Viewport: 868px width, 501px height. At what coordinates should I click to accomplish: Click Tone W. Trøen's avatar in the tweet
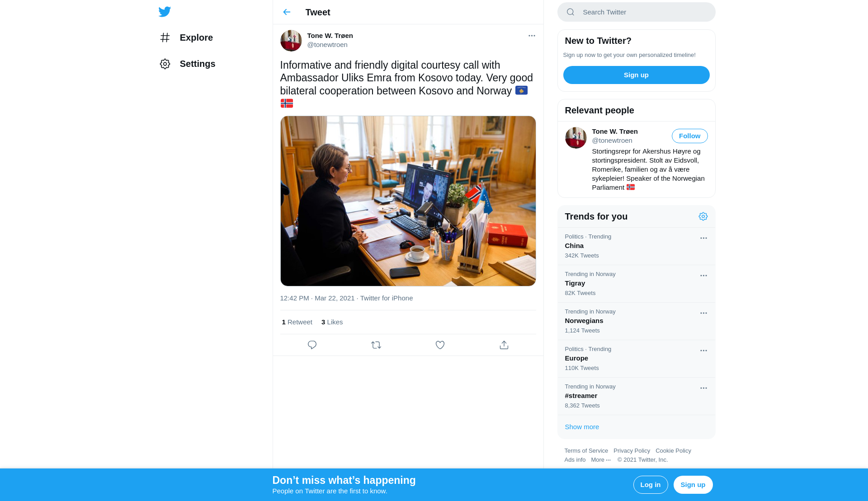coord(291,41)
